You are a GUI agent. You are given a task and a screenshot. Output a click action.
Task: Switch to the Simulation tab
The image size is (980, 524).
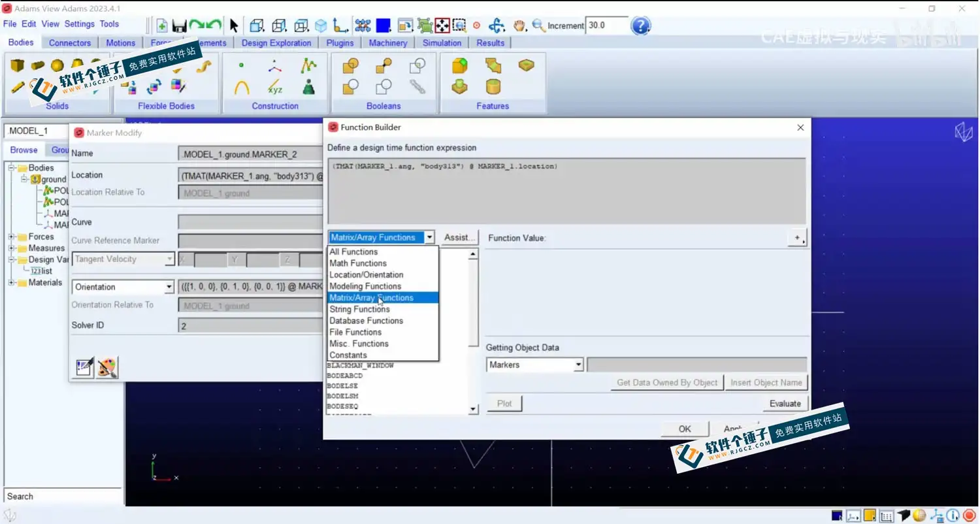tap(442, 43)
